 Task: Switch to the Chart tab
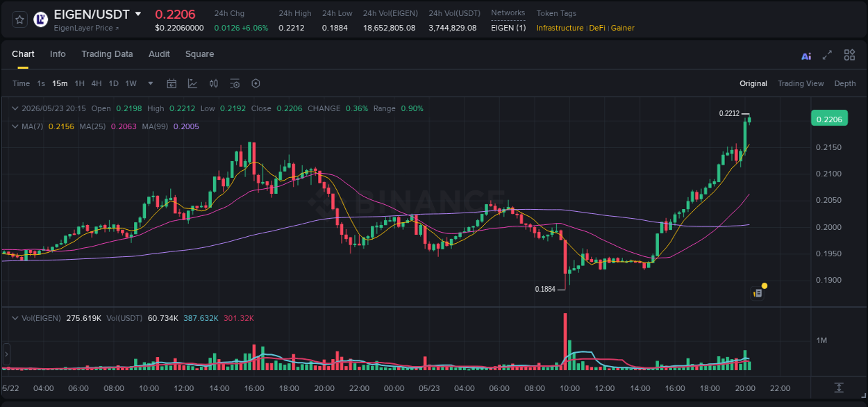coord(23,54)
